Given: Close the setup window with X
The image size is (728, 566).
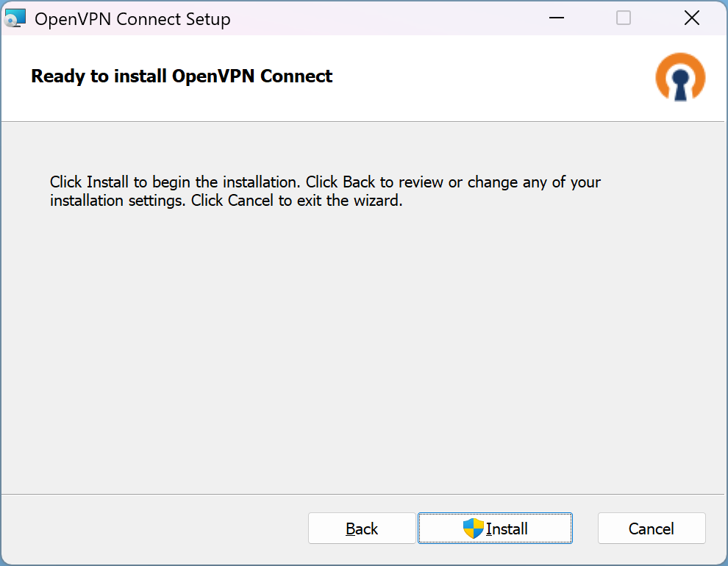Looking at the screenshot, I should point(692,18).
